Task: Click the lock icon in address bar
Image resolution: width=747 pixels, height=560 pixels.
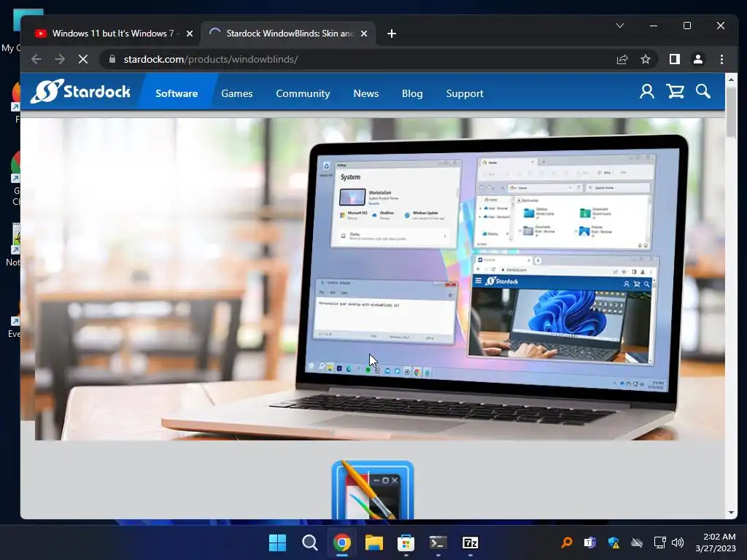Action: click(x=112, y=59)
